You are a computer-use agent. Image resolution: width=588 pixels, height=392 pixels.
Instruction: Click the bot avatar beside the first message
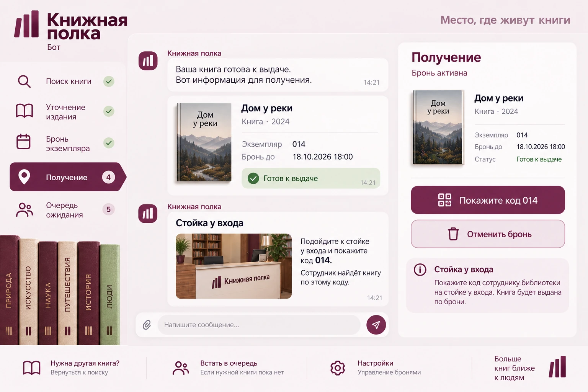pyautogui.click(x=148, y=61)
